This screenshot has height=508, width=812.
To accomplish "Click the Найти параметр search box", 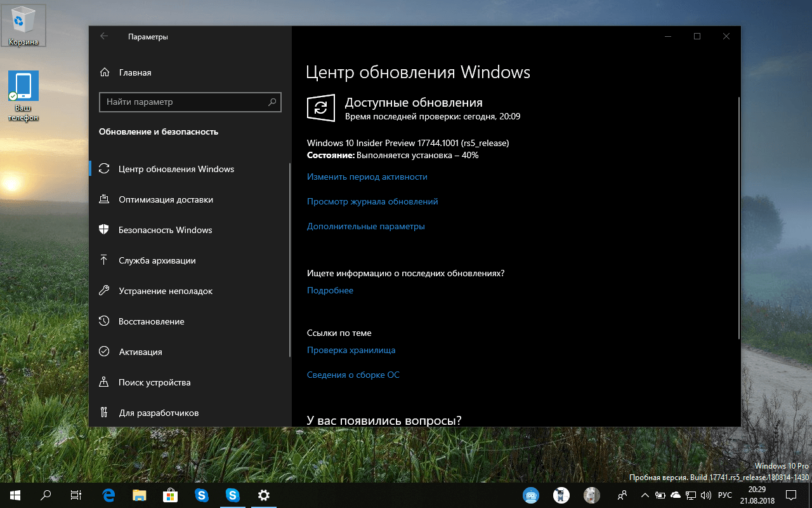I will point(190,102).
